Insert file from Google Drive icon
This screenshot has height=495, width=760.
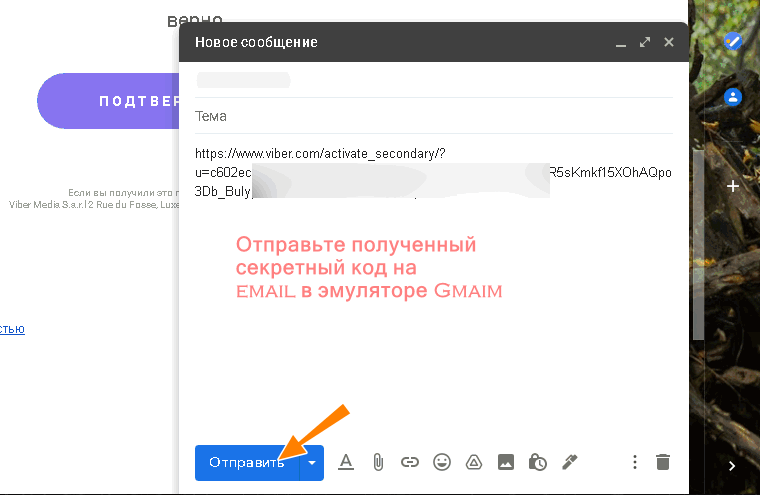[x=474, y=462]
